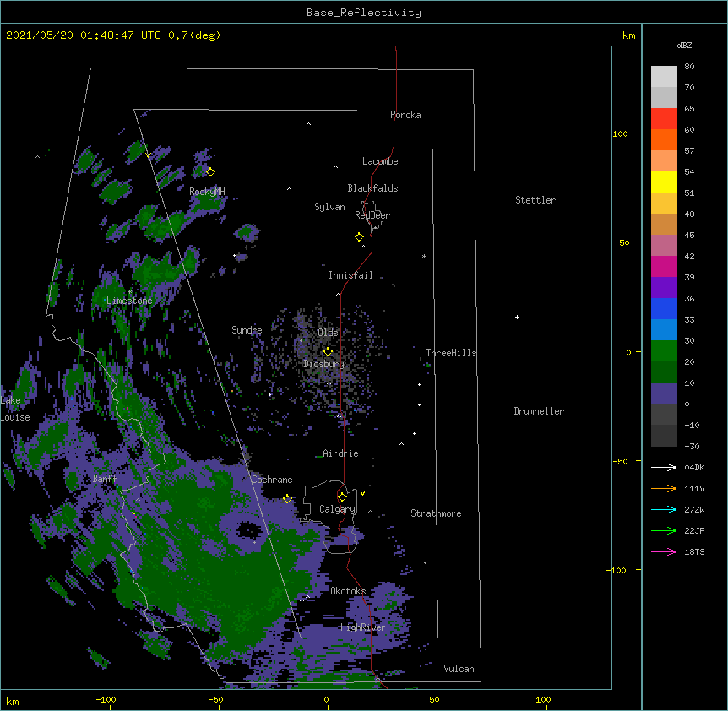Click the asterisk marker east of RedDeer

424,256
